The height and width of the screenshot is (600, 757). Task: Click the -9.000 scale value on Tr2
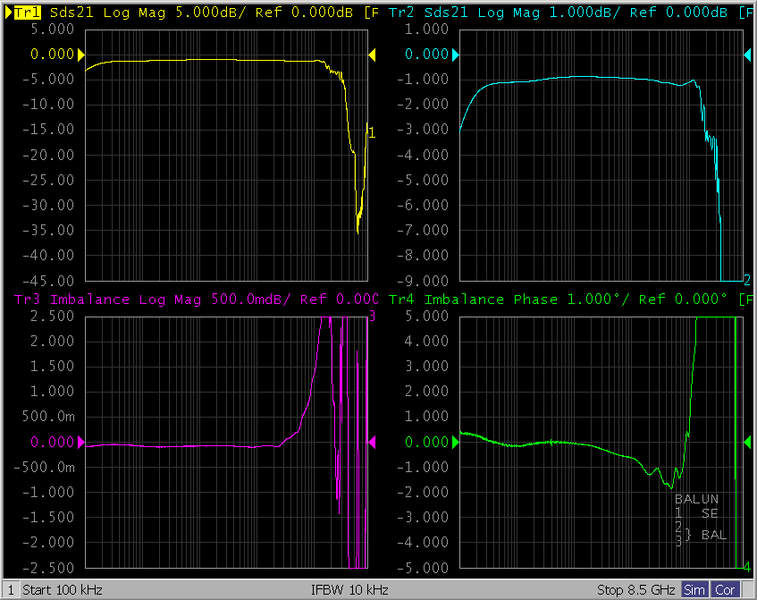[x=423, y=280]
